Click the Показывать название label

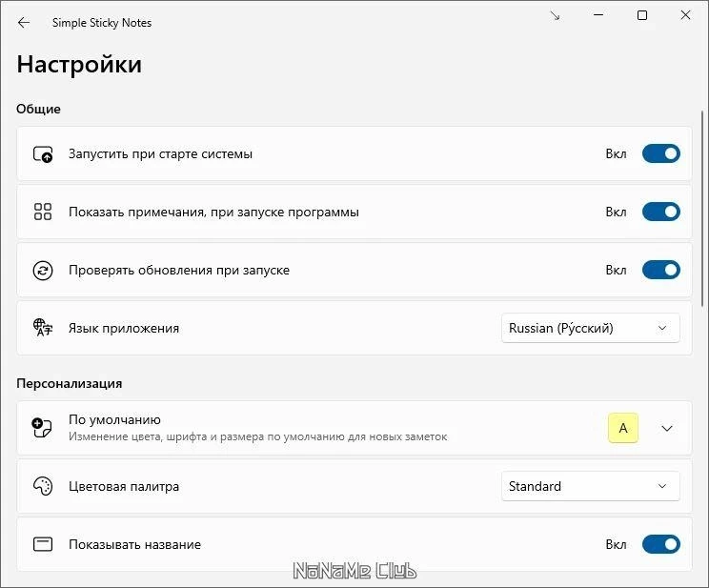click(x=134, y=544)
